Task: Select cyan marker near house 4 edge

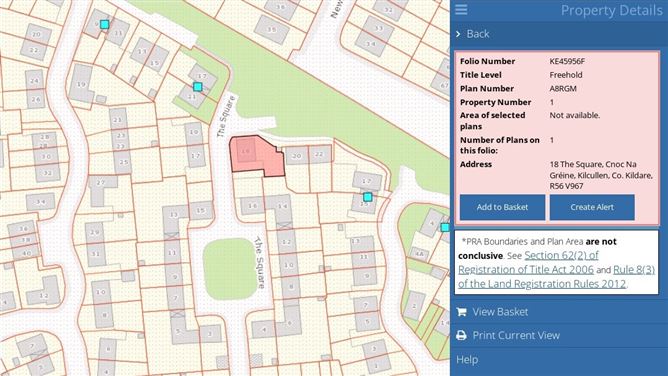Action: coord(445,227)
